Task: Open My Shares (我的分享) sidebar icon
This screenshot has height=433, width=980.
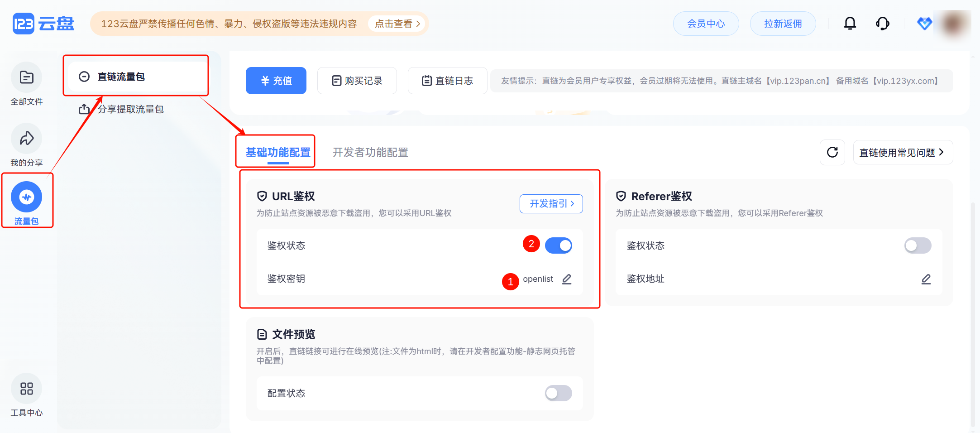Action: [26, 139]
